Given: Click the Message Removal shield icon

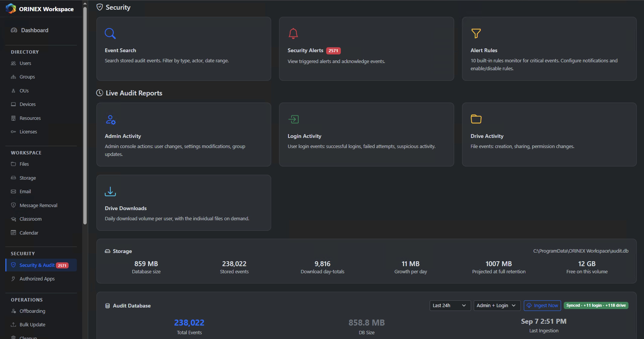Looking at the screenshot, I should (x=13, y=205).
